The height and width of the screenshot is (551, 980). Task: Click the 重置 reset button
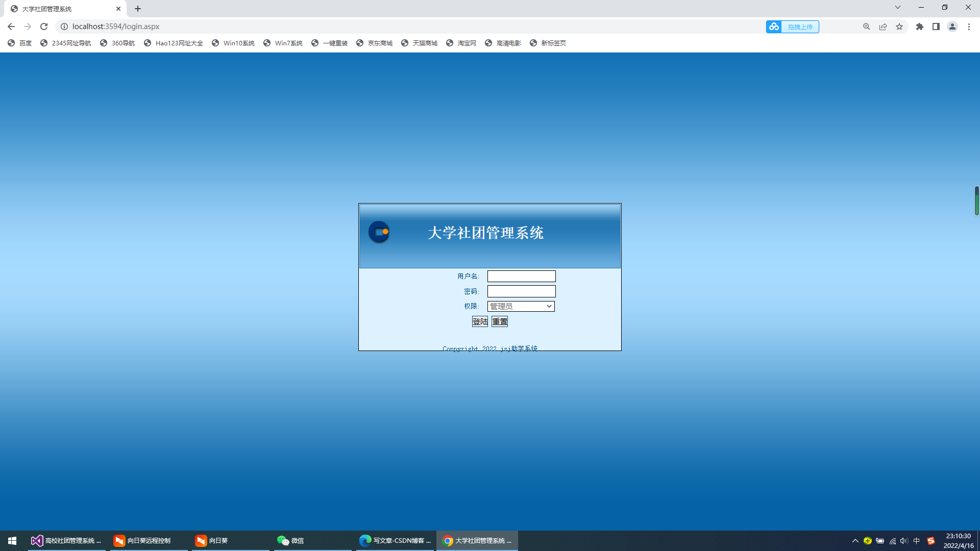click(x=499, y=321)
